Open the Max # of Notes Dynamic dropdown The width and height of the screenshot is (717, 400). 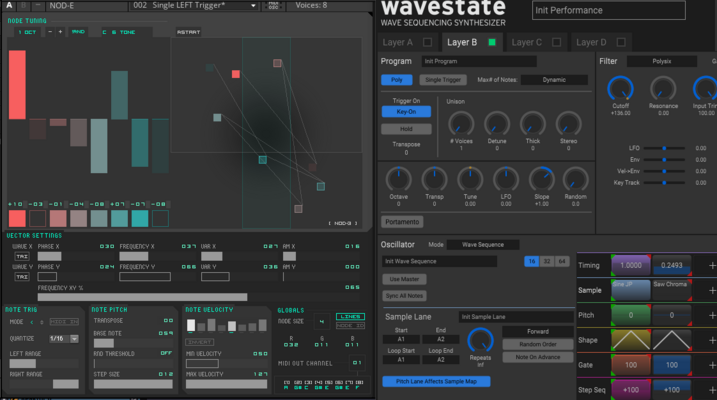pos(554,80)
